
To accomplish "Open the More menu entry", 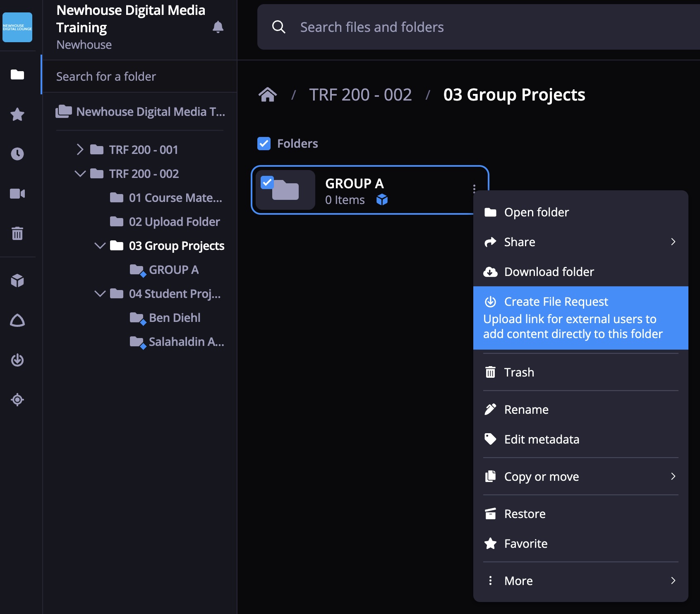I will [581, 581].
